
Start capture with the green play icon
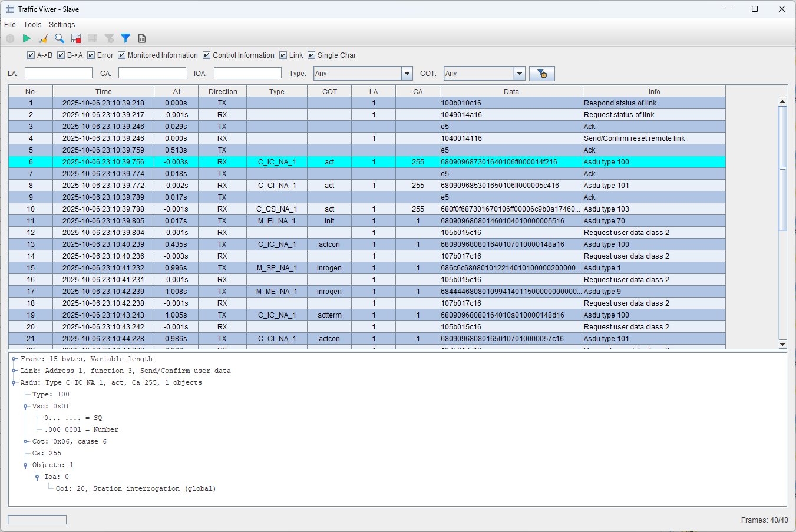pyautogui.click(x=27, y=38)
